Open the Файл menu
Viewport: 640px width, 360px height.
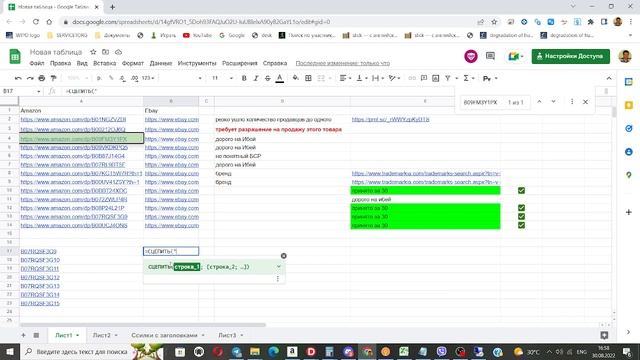[37, 63]
